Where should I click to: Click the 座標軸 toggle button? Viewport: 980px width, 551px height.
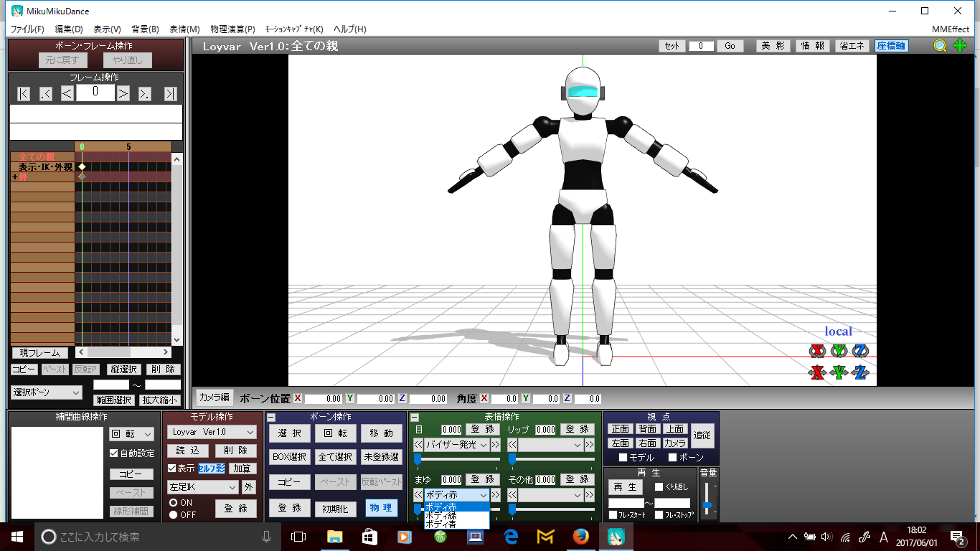pos(891,46)
